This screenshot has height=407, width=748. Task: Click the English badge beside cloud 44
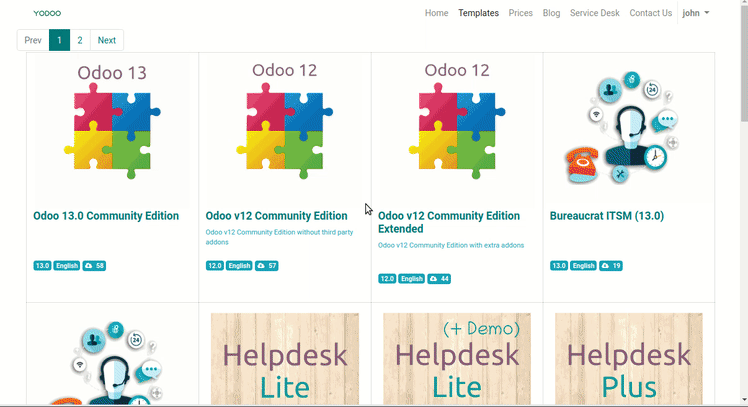tap(411, 279)
